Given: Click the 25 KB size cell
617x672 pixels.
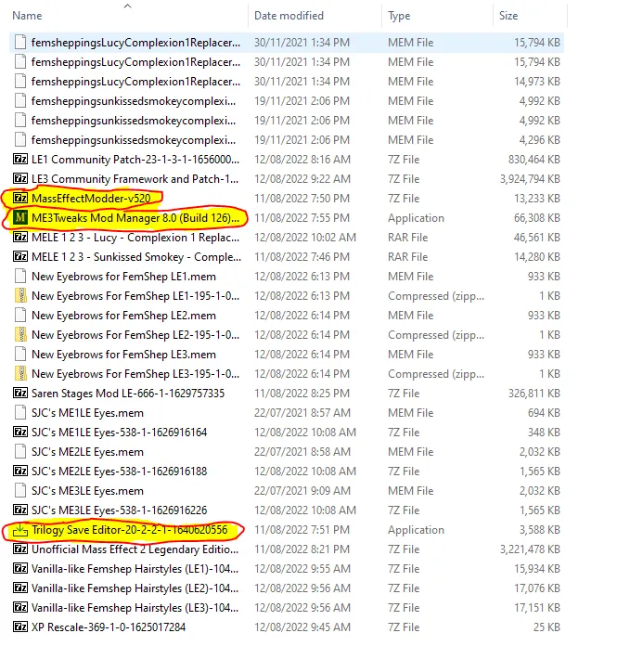Looking at the screenshot, I should (546, 627).
